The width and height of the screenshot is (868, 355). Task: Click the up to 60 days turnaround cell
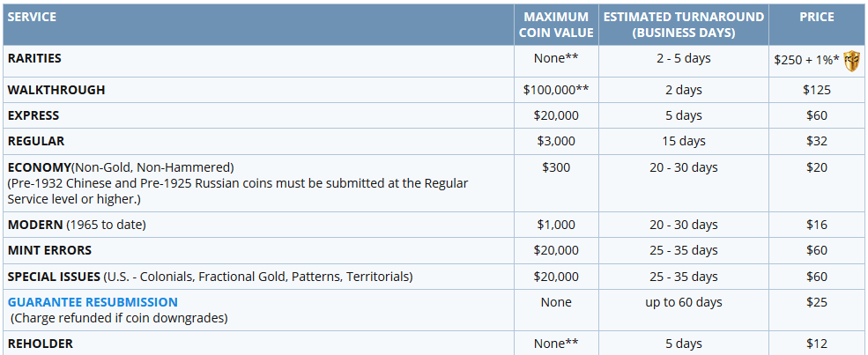(x=684, y=302)
